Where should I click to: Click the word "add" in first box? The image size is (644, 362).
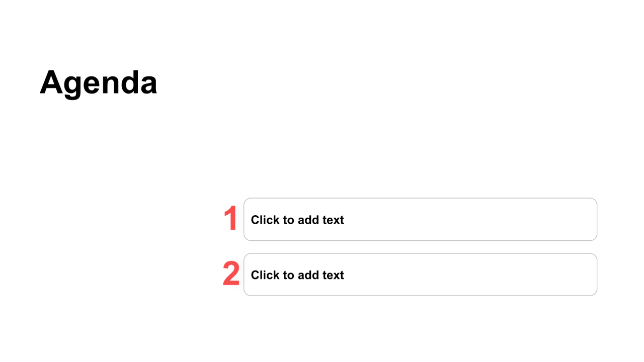tap(308, 220)
